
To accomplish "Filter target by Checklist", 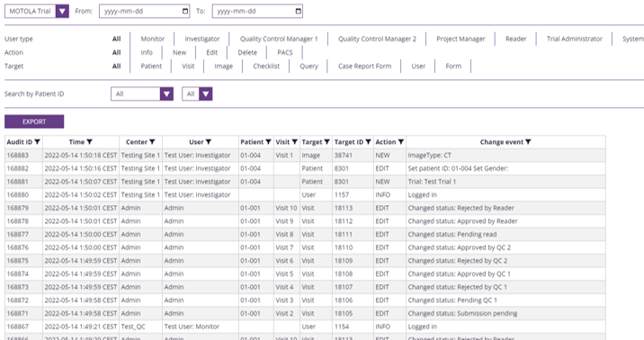I will pos(266,67).
